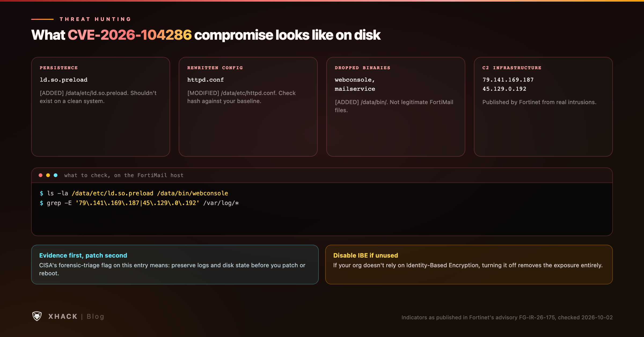
Task: Click the terminal title 'what to check'
Action: coord(124,175)
